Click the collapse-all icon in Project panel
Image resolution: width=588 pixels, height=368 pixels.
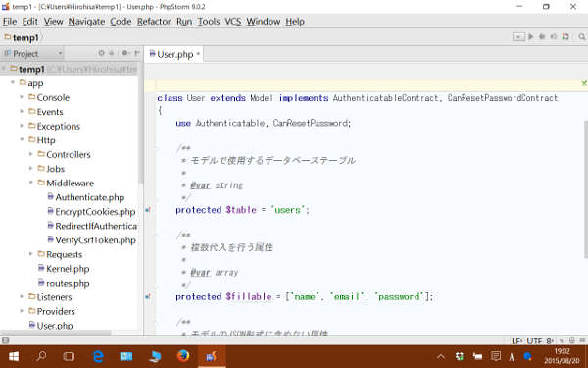pos(112,53)
